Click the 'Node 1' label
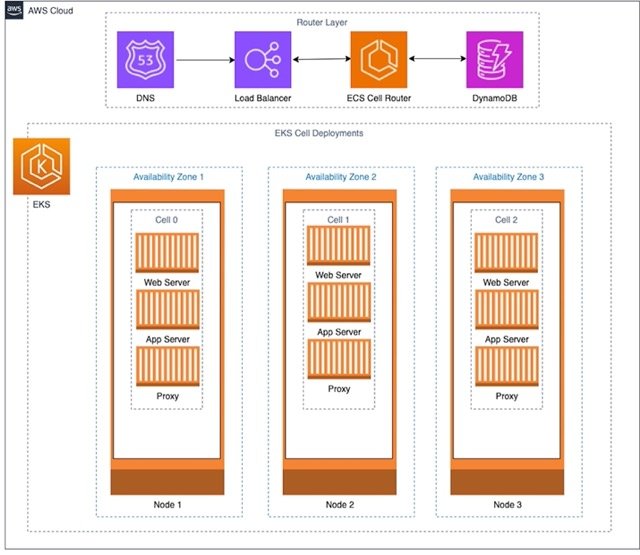This screenshot has width=640, height=555. pos(167,504)
